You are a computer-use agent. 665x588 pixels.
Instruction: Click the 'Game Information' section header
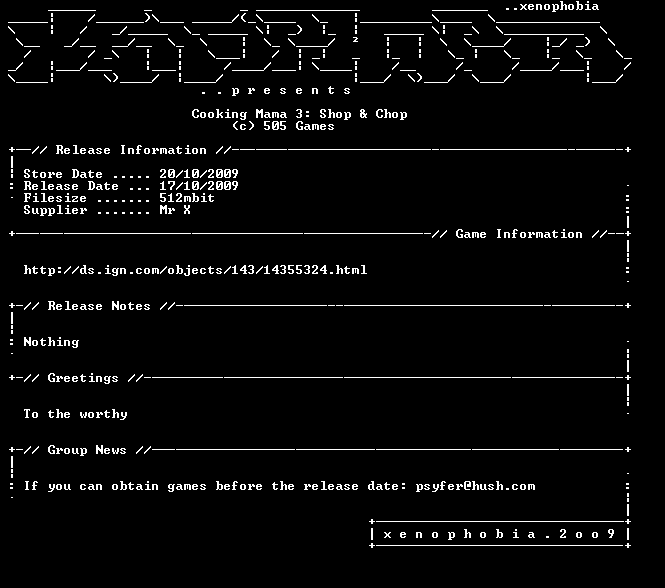519,234
